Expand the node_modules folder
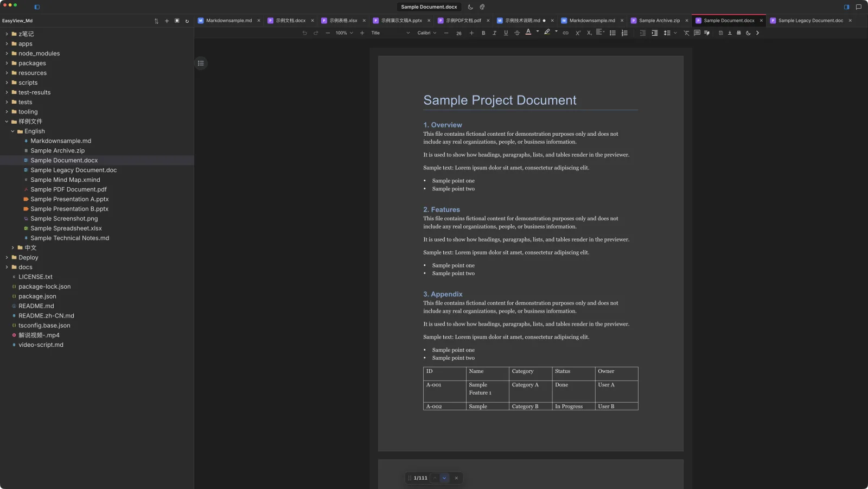 (x=7, y=54)
